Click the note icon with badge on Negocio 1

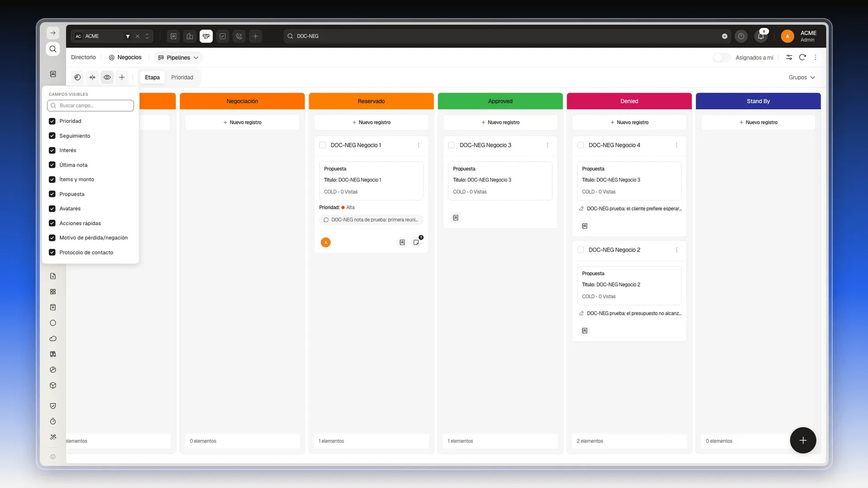coord(416,242)
